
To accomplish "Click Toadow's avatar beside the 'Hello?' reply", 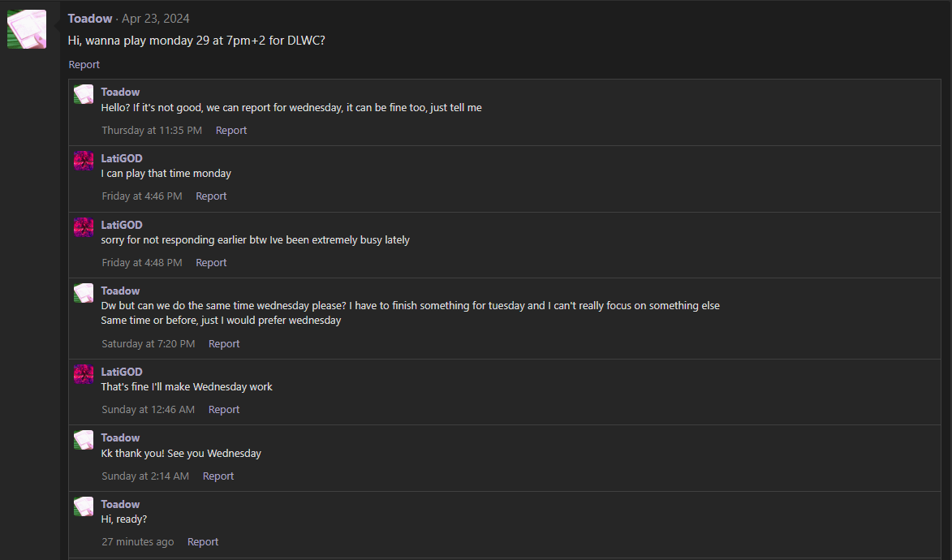I will pyautogui.click(x=84, y=94).
